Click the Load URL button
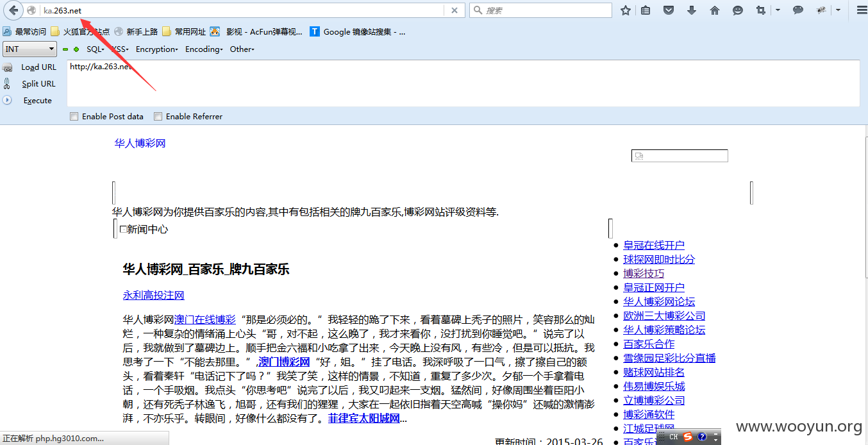This screenshot has height=445, width=868. (38, 67)
